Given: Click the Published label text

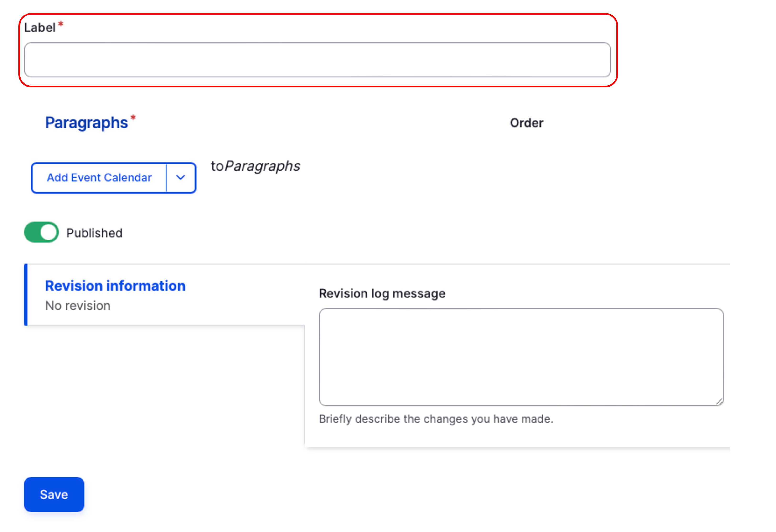Looking at the screenshot, I should (x=94, y=233).
